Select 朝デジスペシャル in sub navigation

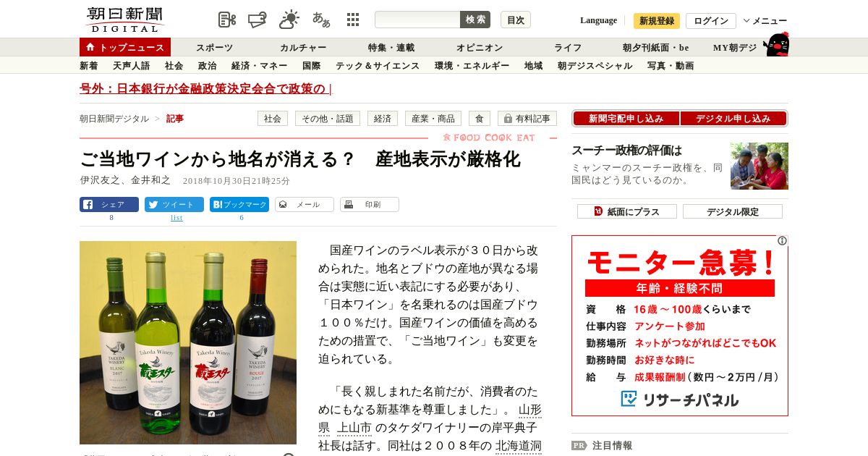tap(595, 66)
